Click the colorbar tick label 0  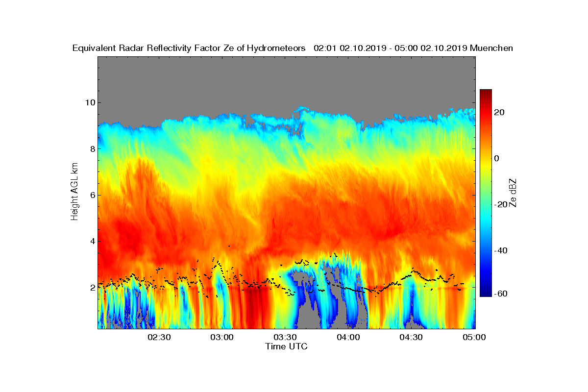point(497,158)
